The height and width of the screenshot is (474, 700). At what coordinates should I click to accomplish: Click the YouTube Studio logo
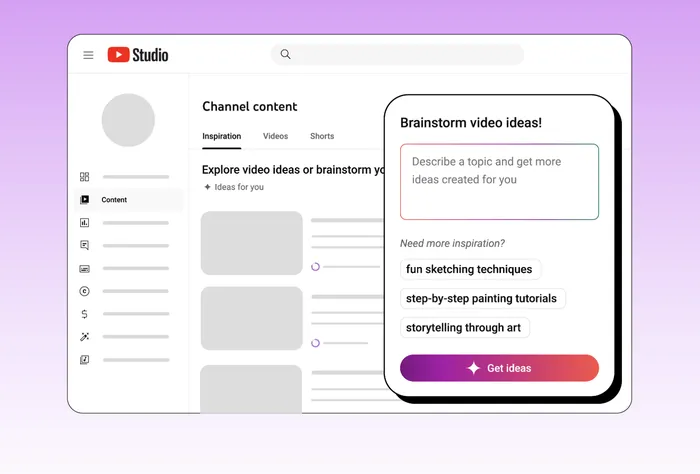138,55
